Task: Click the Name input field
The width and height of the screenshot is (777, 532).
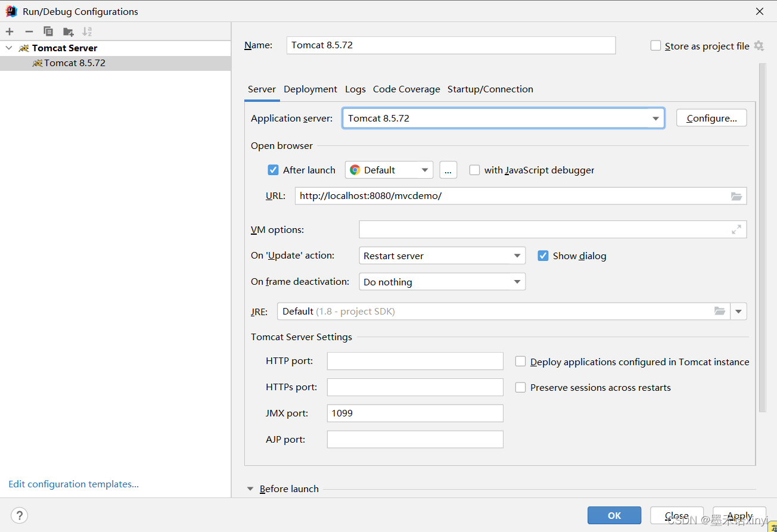Action: pyautogui.click(x=451, y=45)
